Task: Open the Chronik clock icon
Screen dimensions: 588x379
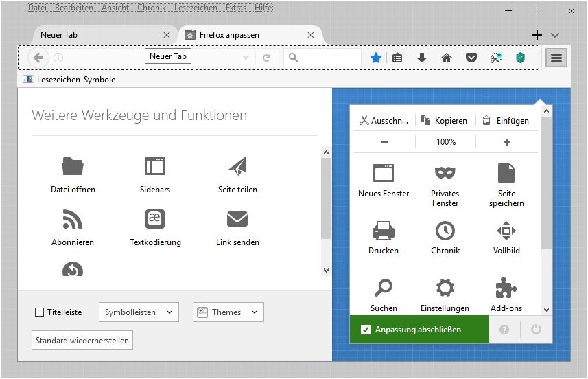Action: (x=445, y=231)
